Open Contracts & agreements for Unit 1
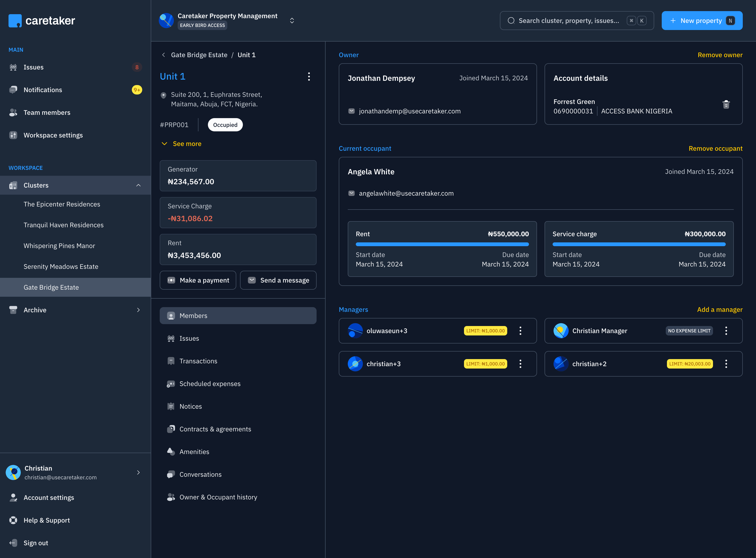756x558 pixels. (215, 429)
